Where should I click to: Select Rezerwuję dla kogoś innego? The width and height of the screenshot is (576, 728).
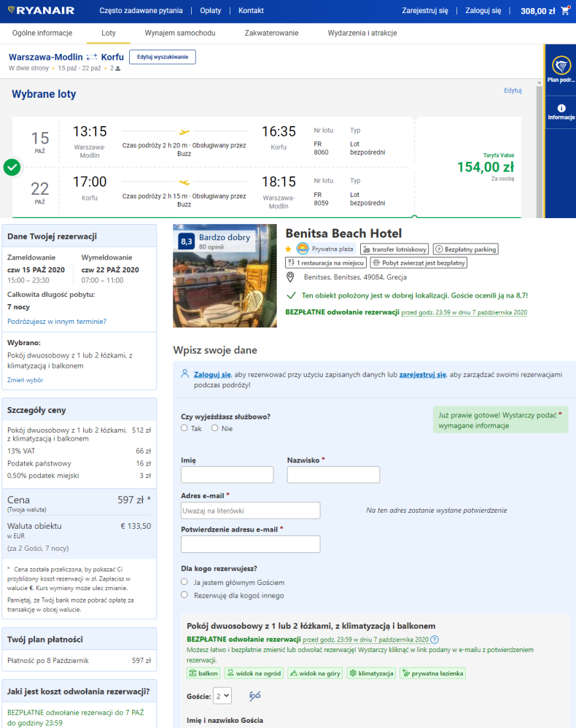point(184,595)
